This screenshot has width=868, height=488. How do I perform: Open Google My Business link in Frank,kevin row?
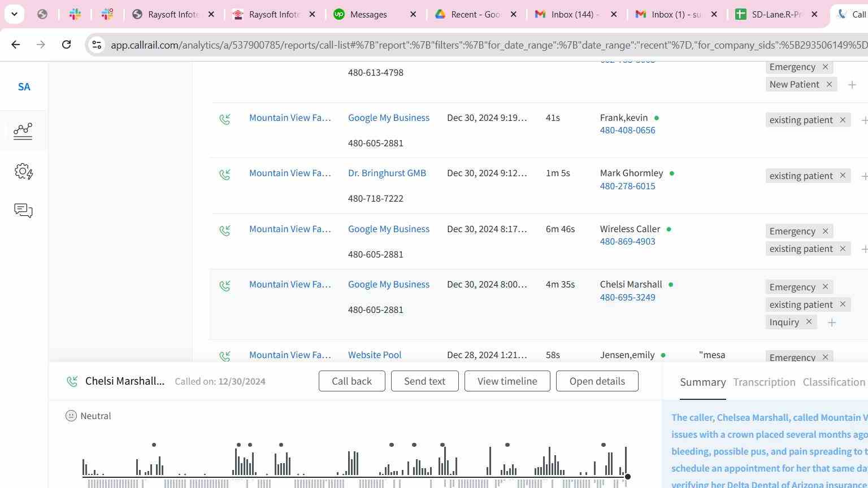pos(389,117)
